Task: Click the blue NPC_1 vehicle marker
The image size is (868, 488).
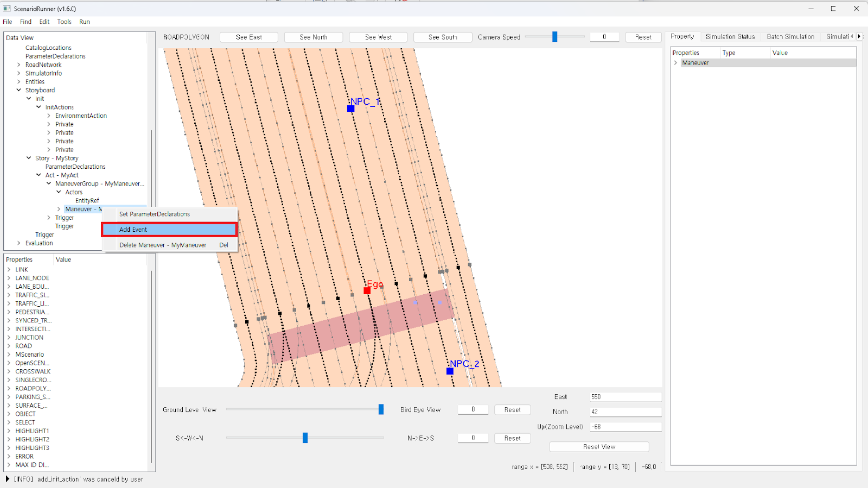Action: click(x=351, y=109)
